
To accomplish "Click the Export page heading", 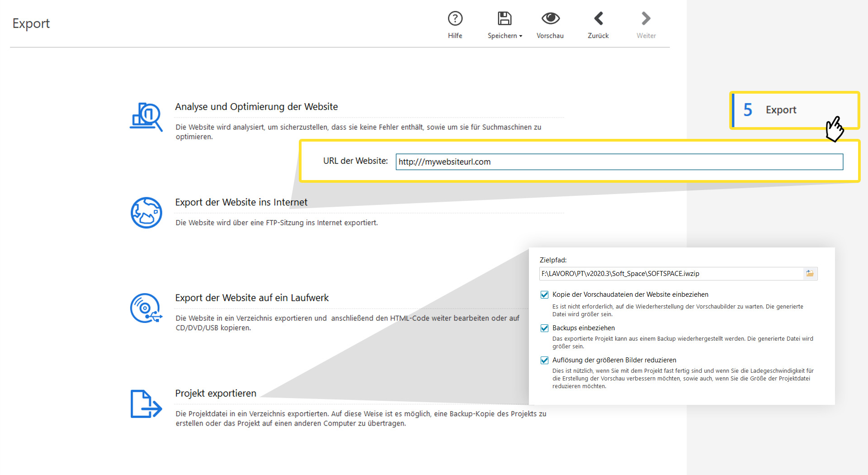I will [x=31, y=24].
